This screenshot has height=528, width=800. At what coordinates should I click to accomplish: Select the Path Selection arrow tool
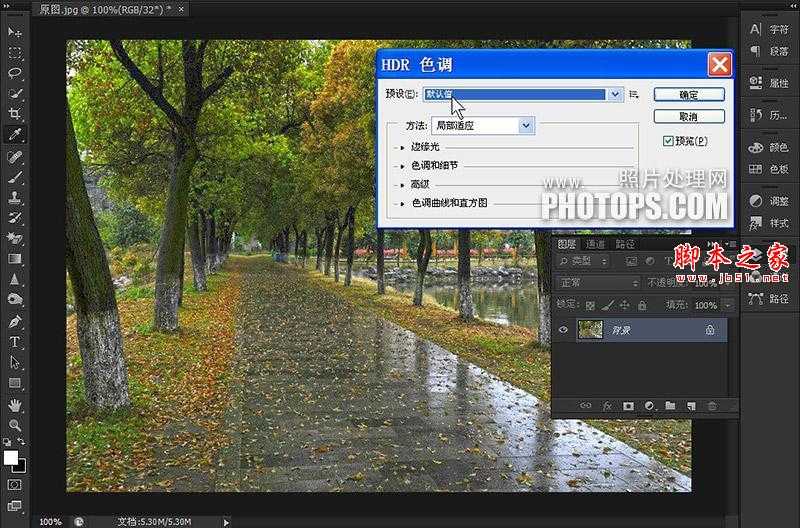click(14, 362)
